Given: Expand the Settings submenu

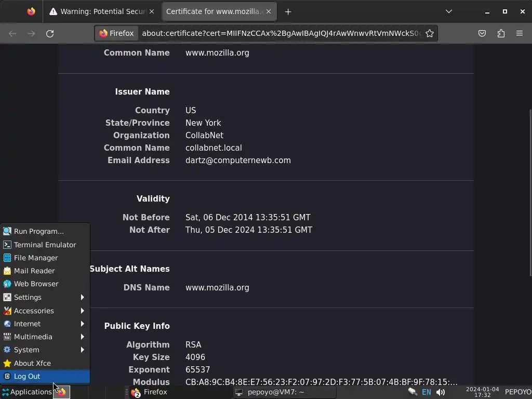Looking at the screenshot, I should coord(45,297).
